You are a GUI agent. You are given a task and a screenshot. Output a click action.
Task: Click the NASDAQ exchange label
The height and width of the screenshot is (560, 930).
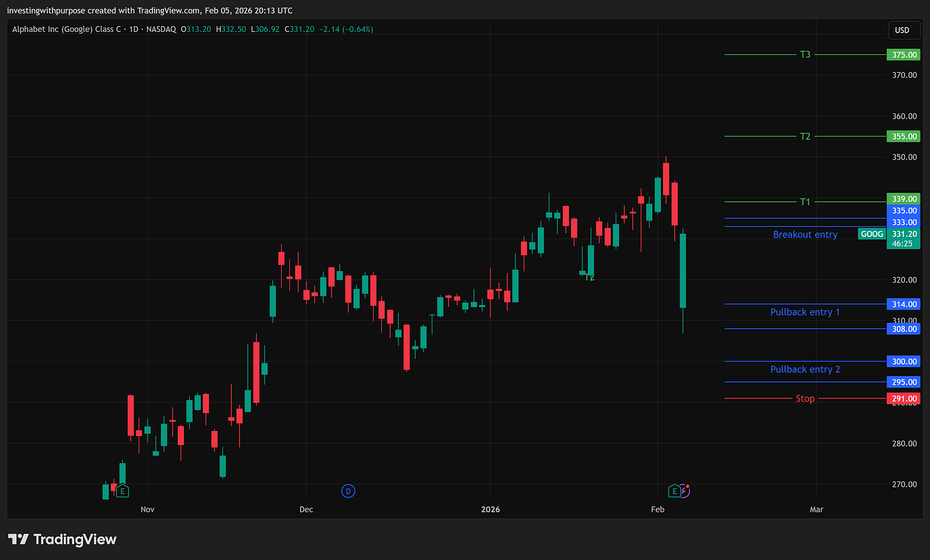pos(161,29)
